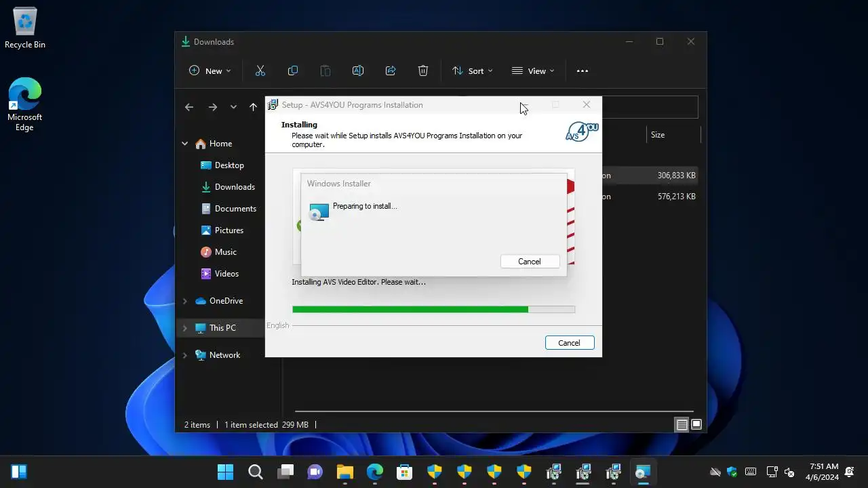Click the Rename icon in Downloads toolbar
This screenshot has width=868, height=488.
coord(358,70)
